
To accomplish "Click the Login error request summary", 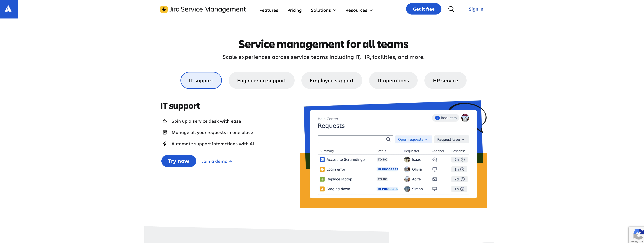I will pos(336,169).
